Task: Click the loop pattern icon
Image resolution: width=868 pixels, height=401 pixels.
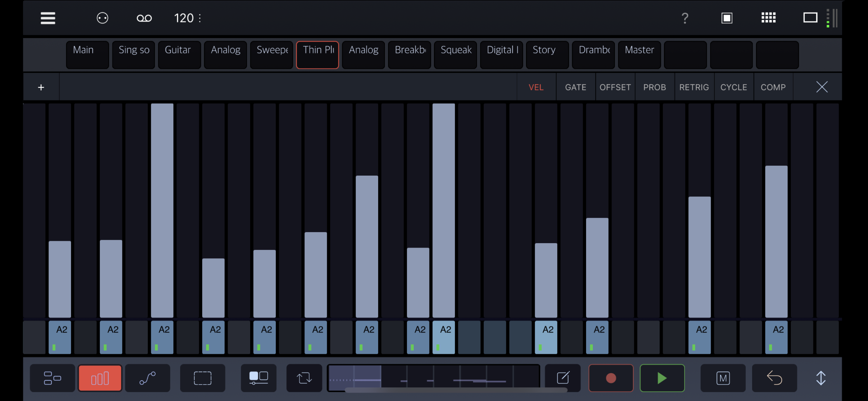Action: click(x=304, y=378)
